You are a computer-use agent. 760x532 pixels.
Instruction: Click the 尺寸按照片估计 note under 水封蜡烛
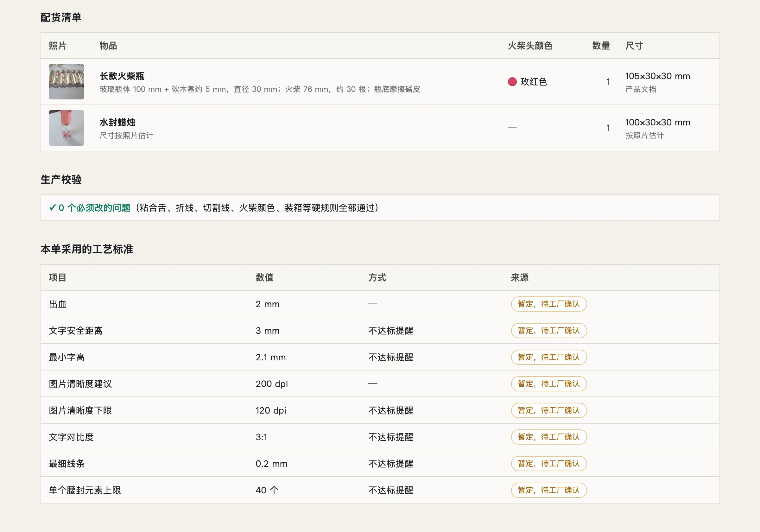coord(126,136)
